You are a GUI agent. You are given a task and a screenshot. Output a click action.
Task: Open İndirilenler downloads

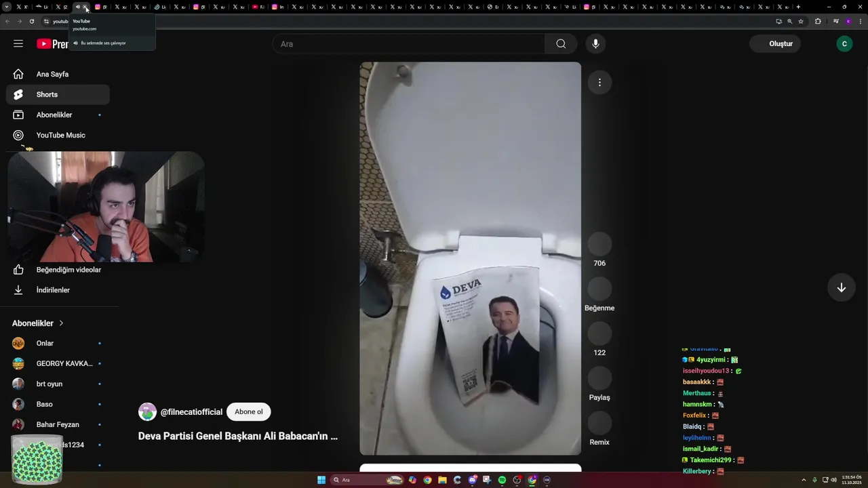click(58, 290)
